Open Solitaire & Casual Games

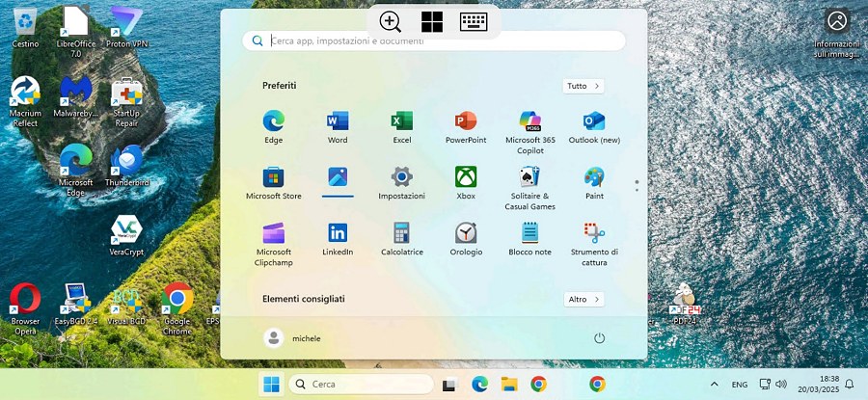(530, 189)
